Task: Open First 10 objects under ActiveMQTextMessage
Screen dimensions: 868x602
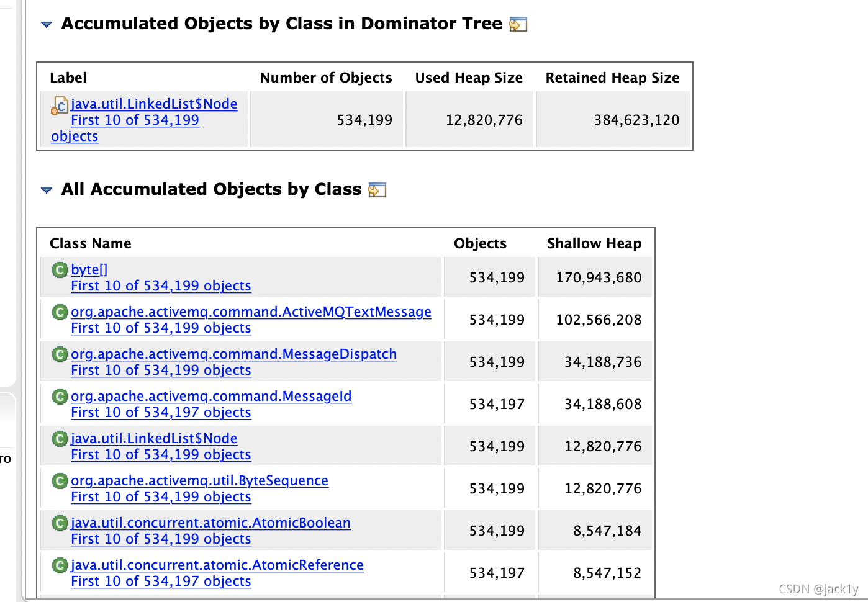Action: point(161,328)
